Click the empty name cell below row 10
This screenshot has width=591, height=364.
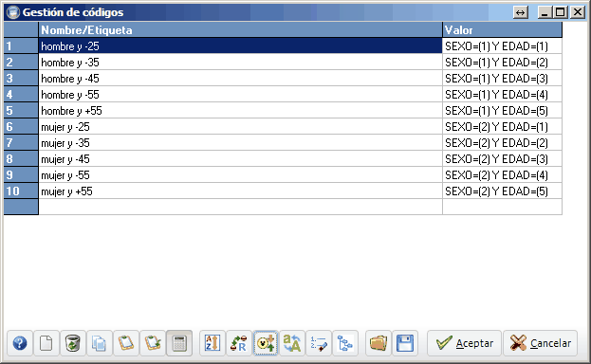(x=240, y=207)
